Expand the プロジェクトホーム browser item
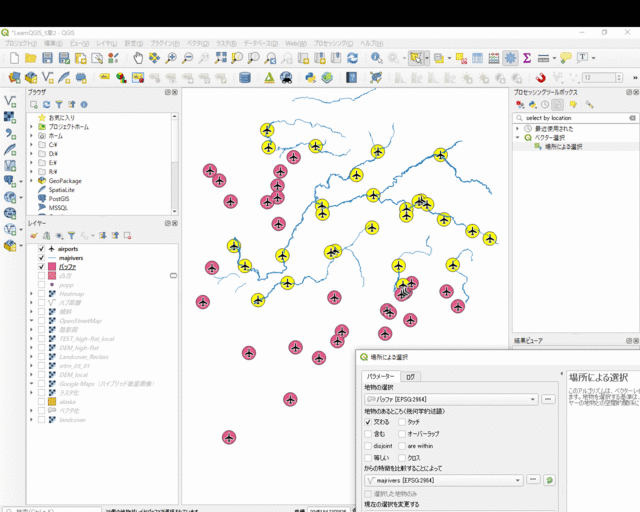The image size is (640, 512). tap(31, 127)
